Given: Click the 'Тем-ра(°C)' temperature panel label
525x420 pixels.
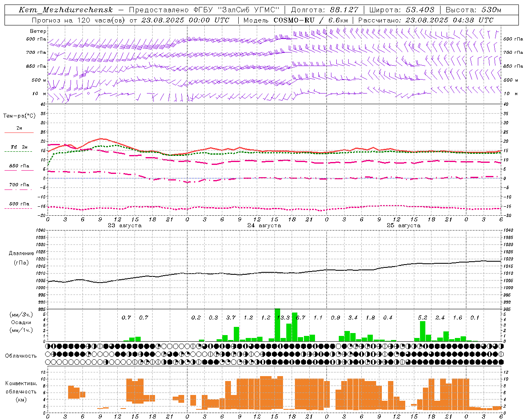Looking at the screenshot, I should 19,116.
